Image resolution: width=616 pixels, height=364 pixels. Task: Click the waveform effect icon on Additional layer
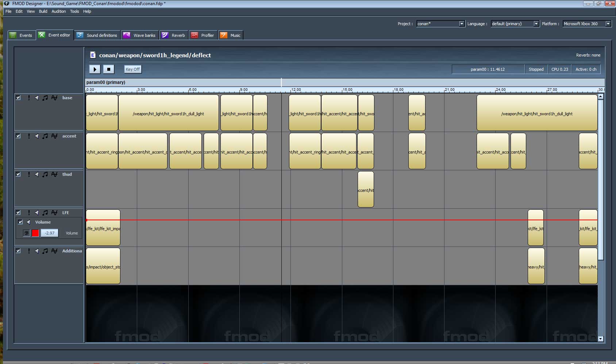coord(54,251)
